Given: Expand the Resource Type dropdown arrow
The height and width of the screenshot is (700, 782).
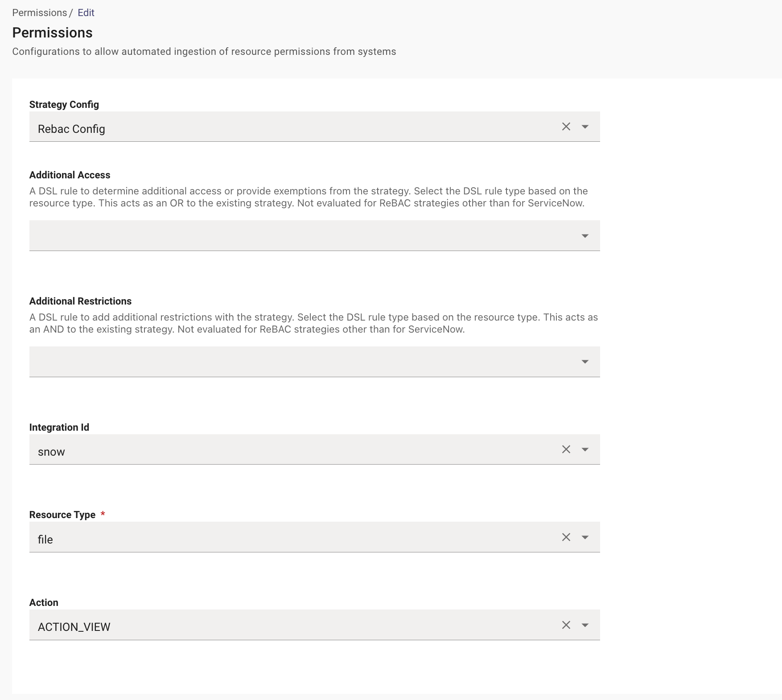Looking at the screenshot, I should [585, 538].
